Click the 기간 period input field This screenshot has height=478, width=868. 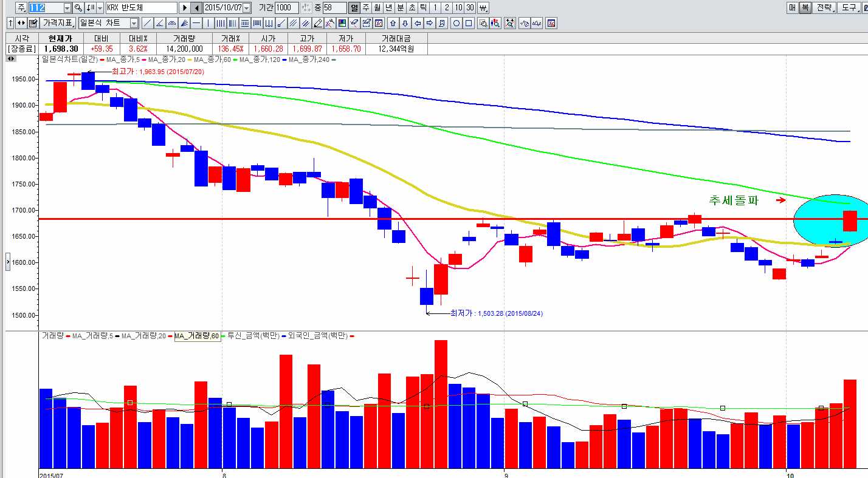[x=286, y=8]
